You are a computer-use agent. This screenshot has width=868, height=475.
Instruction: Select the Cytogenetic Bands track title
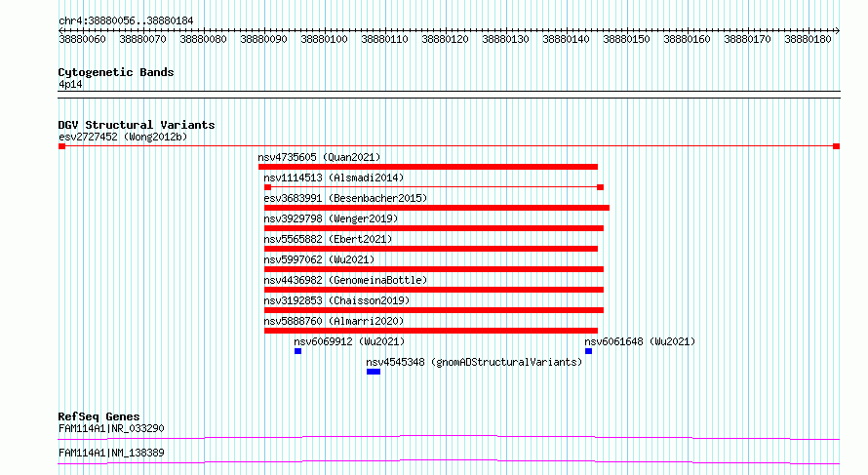[116, 72]
